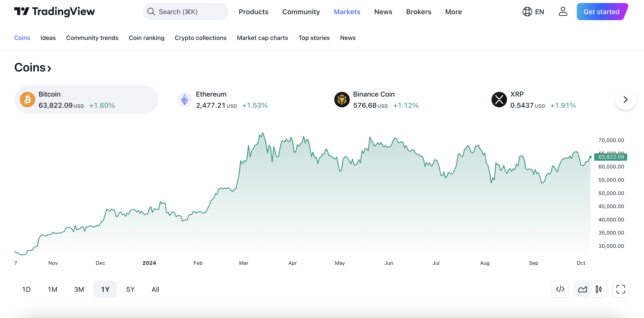Viewport: 644px width, 318px height.
Task: Set chart range to All
Action: 155,289
